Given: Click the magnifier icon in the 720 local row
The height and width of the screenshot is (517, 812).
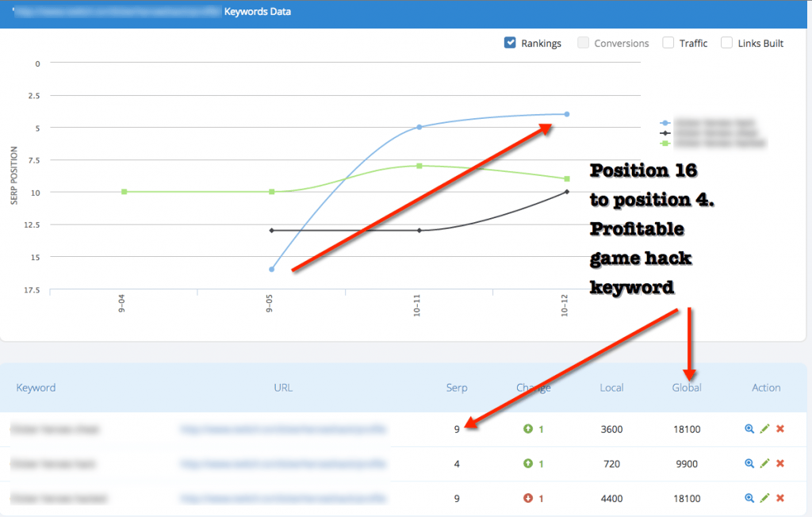Looking at the screenshot, I should tap(749, 464).
